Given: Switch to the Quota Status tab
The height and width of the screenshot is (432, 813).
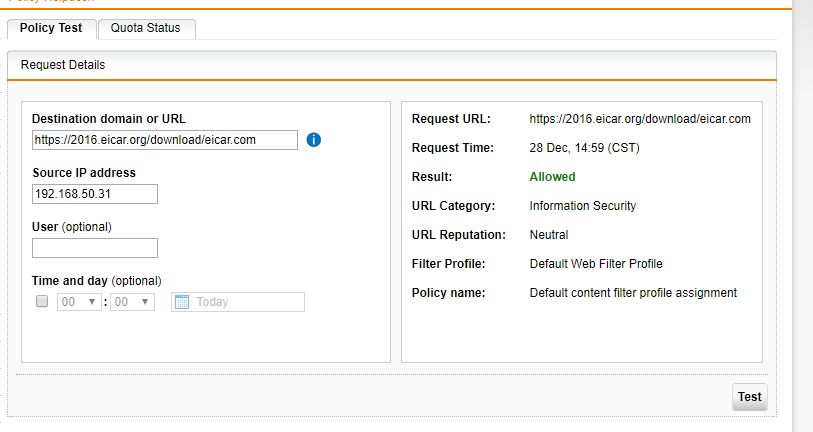Looking at the screenshot, I should [x=146, y=28].
